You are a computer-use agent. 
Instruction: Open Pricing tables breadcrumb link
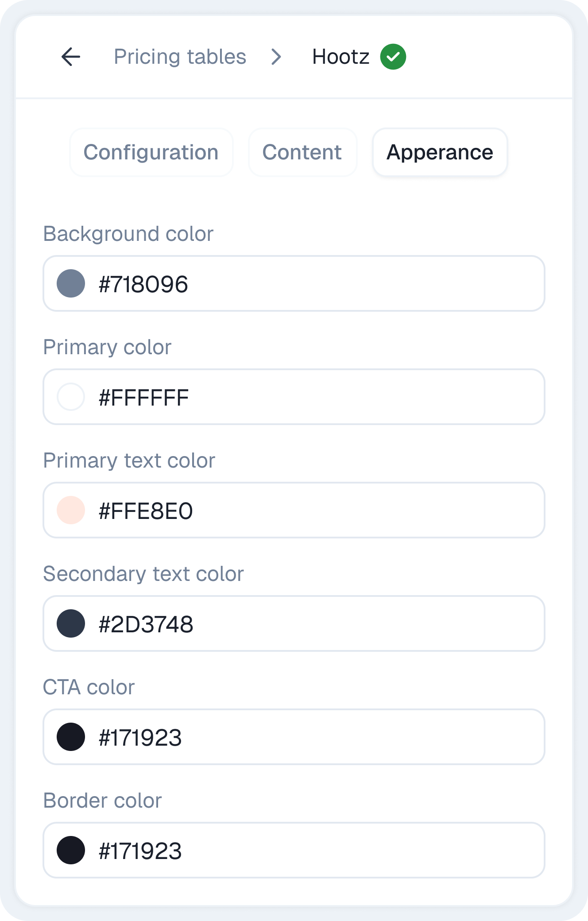[180, 57]
